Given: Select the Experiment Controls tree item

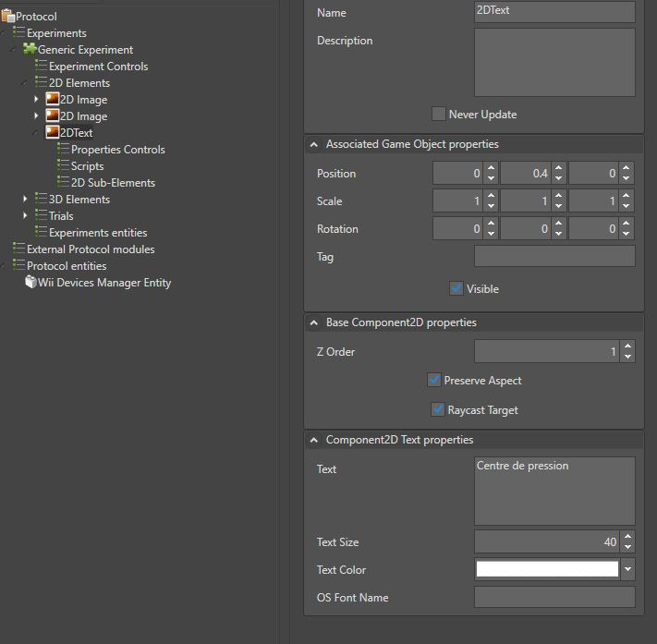Looking at the screenshot, I should coord(99,67).
